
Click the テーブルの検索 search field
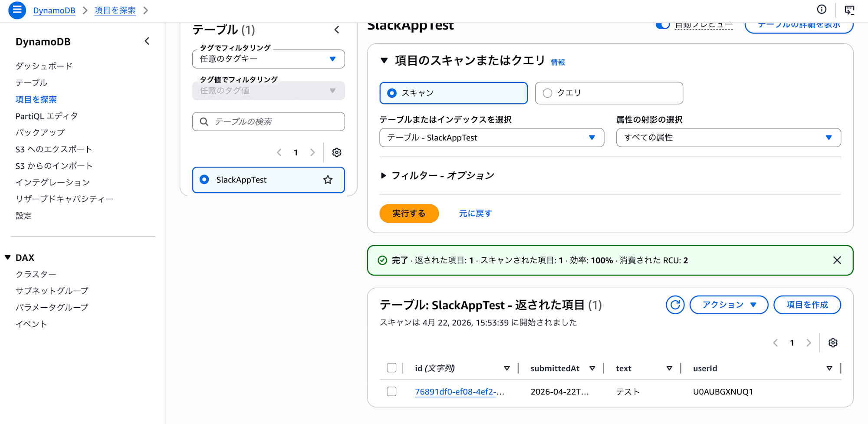click(268, 122)
